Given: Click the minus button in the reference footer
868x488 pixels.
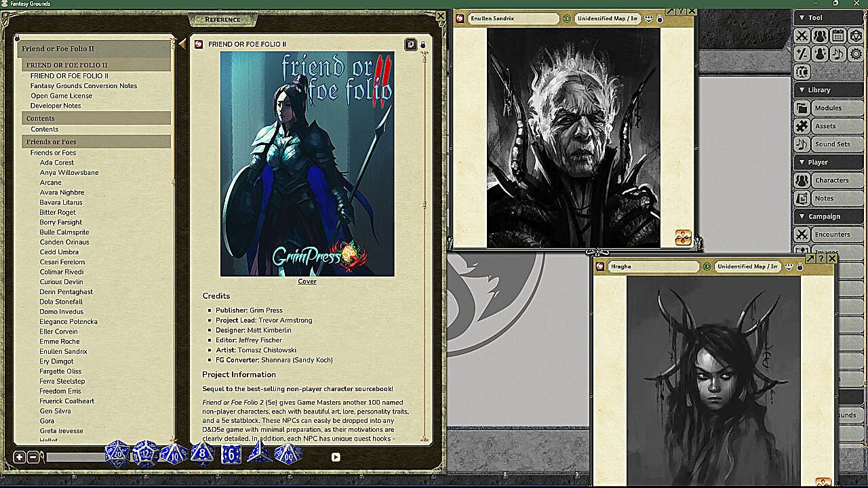Looking at the screenshot, I should click(x=33, y=457).
